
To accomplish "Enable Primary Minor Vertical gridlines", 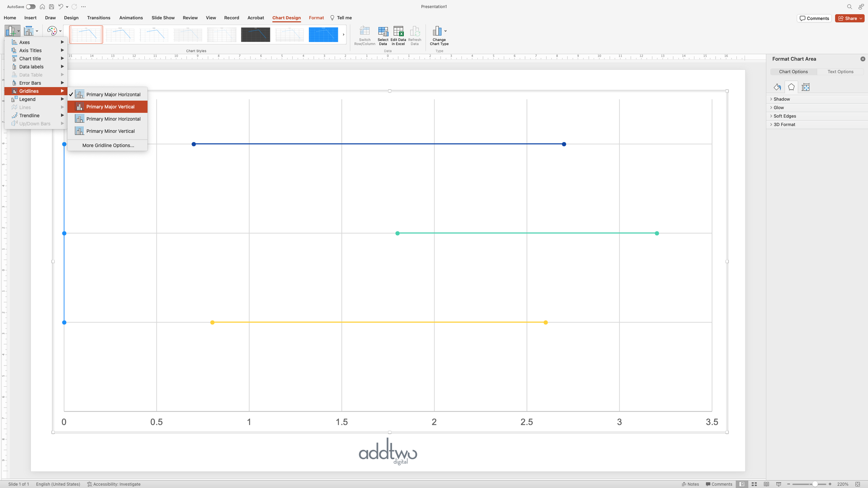I will 110,131.
